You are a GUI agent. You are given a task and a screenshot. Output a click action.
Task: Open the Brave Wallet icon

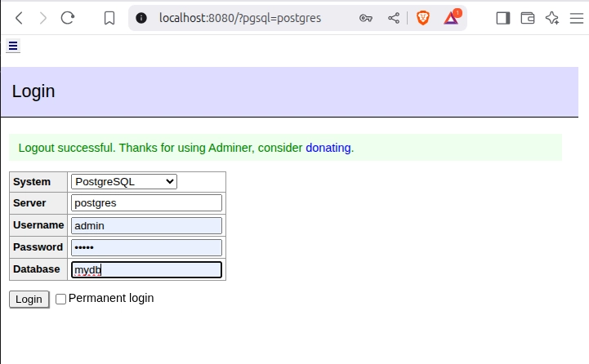528,18
